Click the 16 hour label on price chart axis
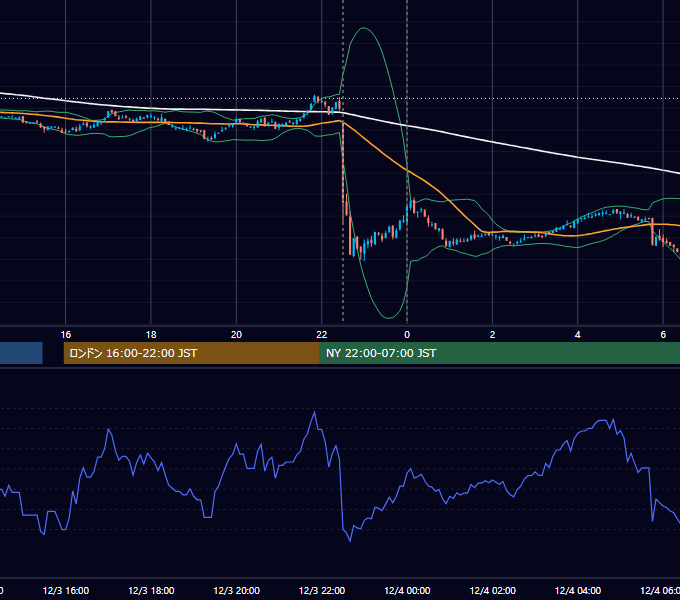The width and height of the screenshot is (680, 600). [65, 335]
